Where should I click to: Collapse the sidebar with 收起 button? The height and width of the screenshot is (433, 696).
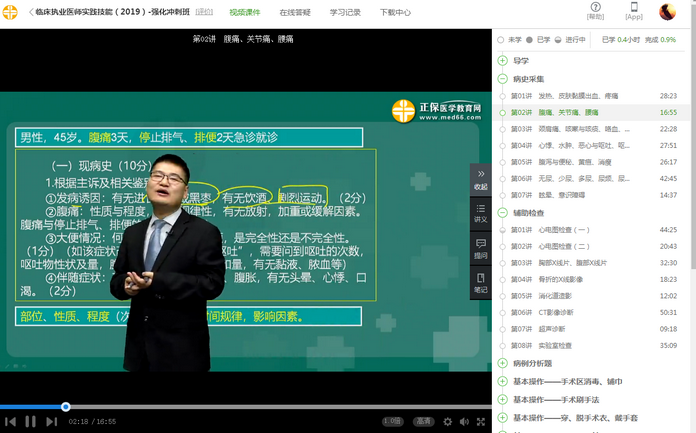tap(480, 179)
